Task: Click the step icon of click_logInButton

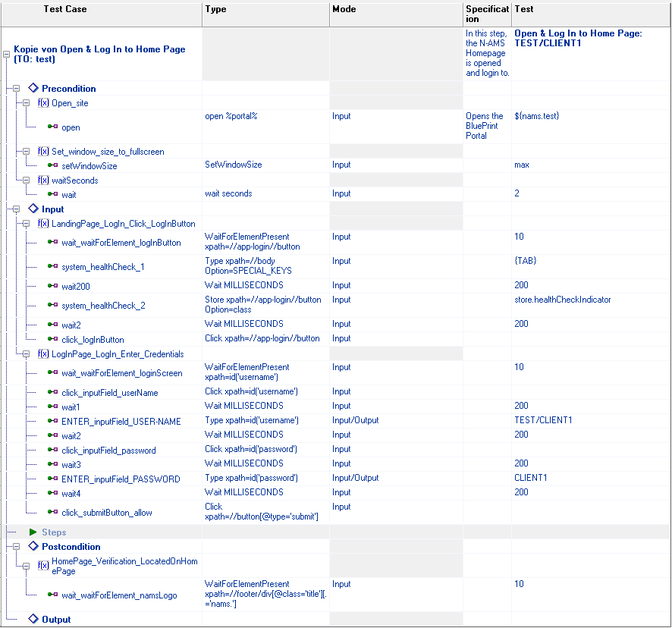Action: click(x=53, y=338)
